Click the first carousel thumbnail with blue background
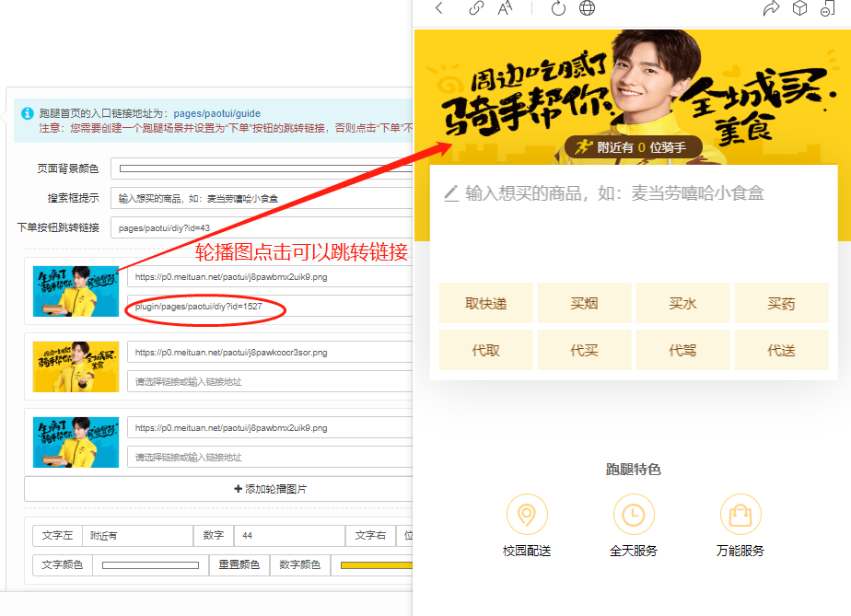Image resolution: width=851 pixels, height=616 pixels. coord(76,292)
